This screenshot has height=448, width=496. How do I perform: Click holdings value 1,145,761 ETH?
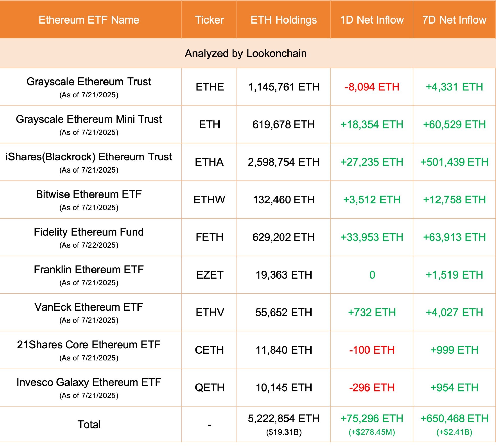click(284, 87)
